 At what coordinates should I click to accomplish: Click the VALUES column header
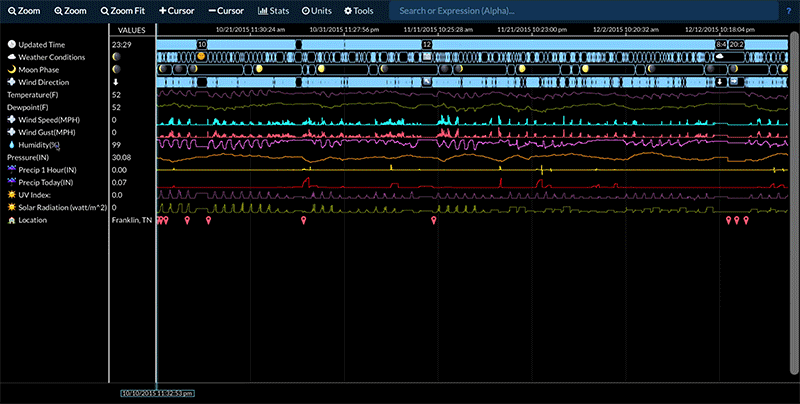[131, 30]
